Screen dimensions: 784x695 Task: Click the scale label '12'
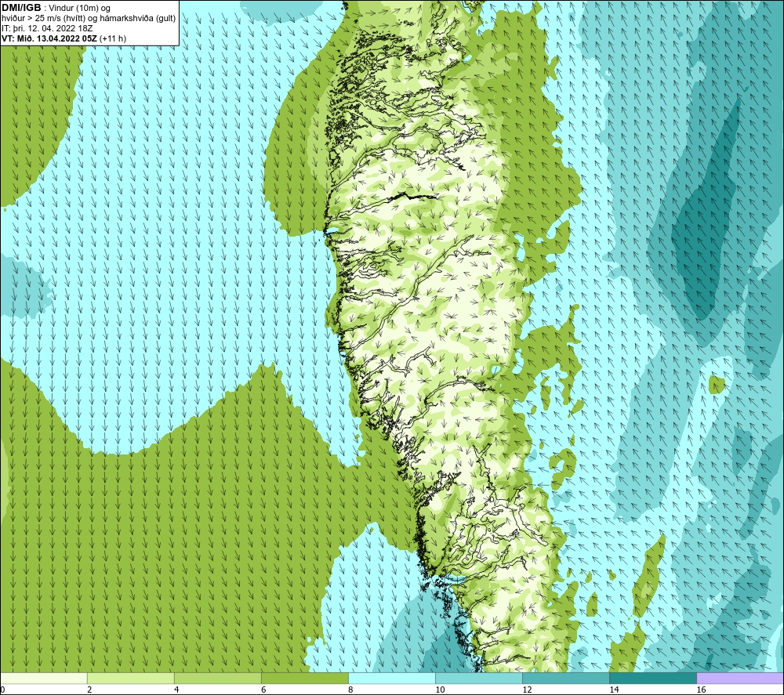coord(527,690)
